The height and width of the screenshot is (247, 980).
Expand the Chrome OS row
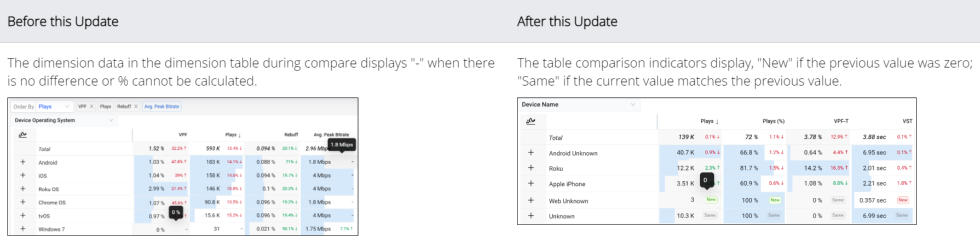[22, 202]
